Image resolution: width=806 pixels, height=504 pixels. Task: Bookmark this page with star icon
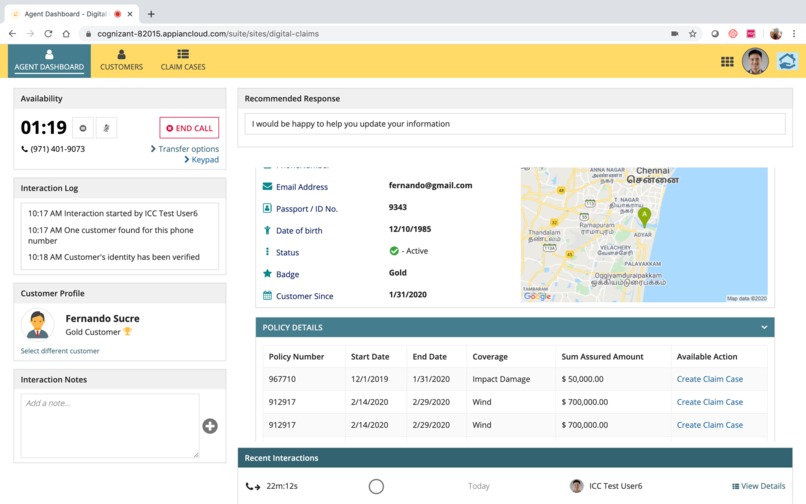(693, 33)
